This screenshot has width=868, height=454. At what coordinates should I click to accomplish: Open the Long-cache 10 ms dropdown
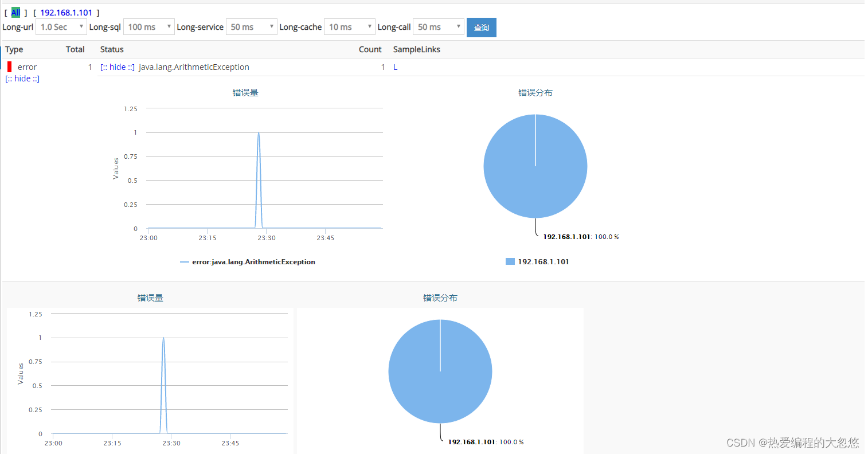[x=350, y=27]
